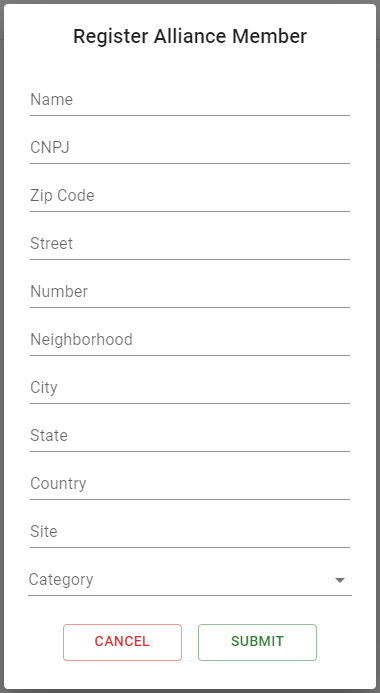This screenshot has width=380, height=693.
Task: Click the gray backdrop outside the dialog
Action: pyautogui.click(x=2, y=346)
